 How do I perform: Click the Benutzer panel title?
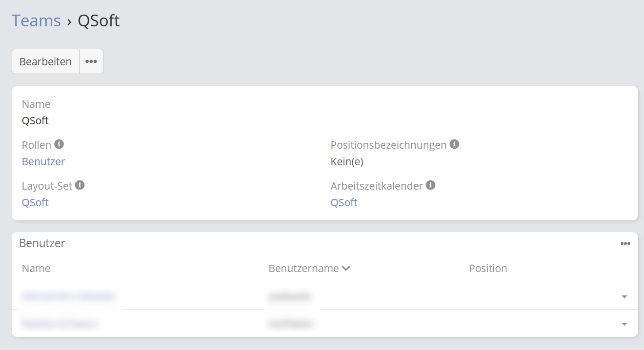pyautogui.click(x=42, y=243)
